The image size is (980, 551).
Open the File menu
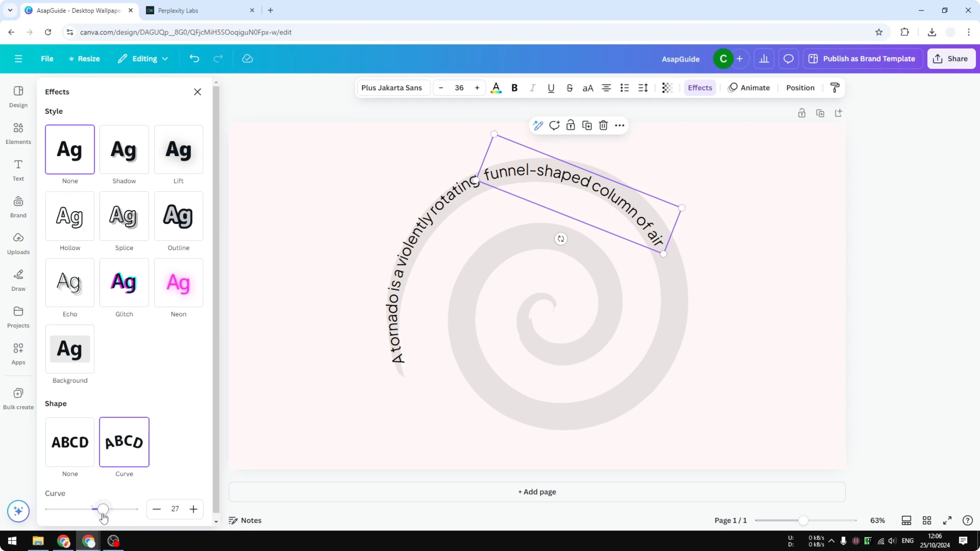click(47, 58)
